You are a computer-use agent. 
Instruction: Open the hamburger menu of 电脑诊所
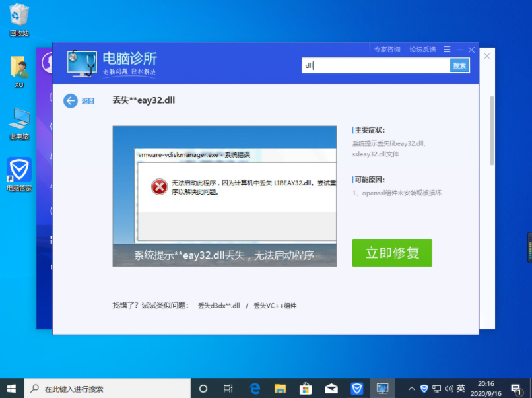(447, 49)
